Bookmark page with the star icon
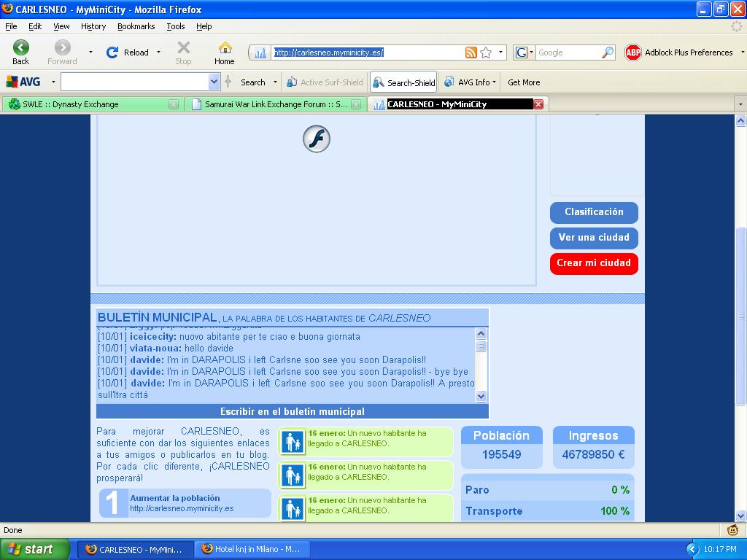 coord(486,52)
